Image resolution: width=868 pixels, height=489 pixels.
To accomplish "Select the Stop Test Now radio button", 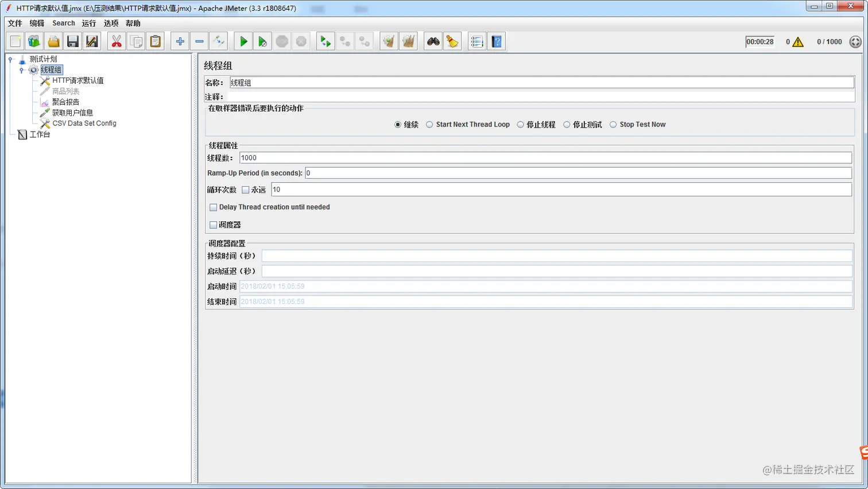I will pyautogui.click(x=613, y=125).
